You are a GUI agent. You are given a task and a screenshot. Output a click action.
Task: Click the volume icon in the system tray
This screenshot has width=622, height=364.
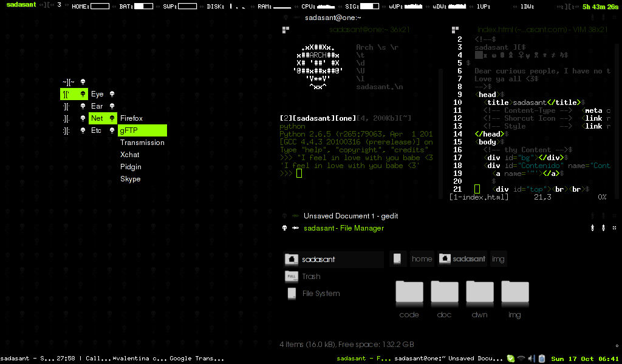(x=530, y=359)
